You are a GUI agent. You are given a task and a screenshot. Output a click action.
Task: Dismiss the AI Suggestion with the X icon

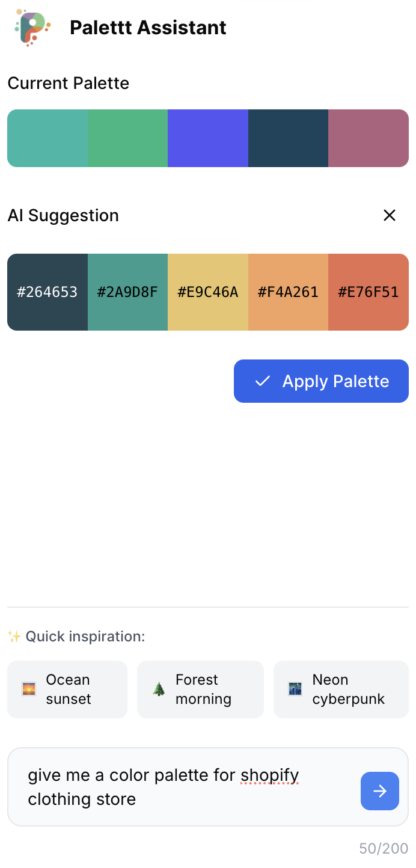[390, 215]
